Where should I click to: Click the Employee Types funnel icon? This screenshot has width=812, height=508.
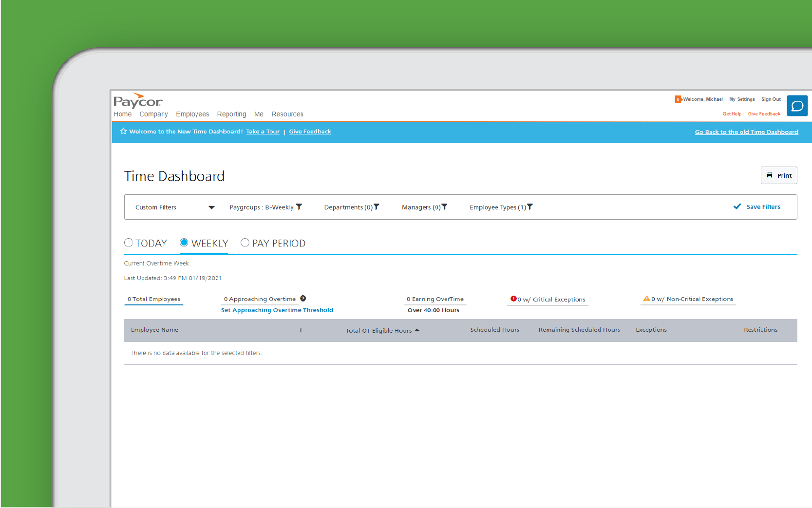click(x=530, y=207)
